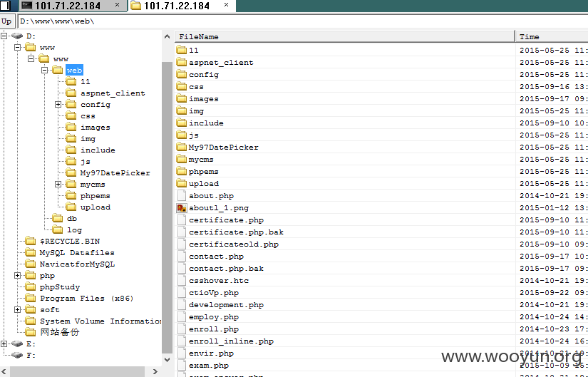The image size is (588, 377).
Task: Click the tree horizontal scroll left arrow
Action: click(4, 372)
